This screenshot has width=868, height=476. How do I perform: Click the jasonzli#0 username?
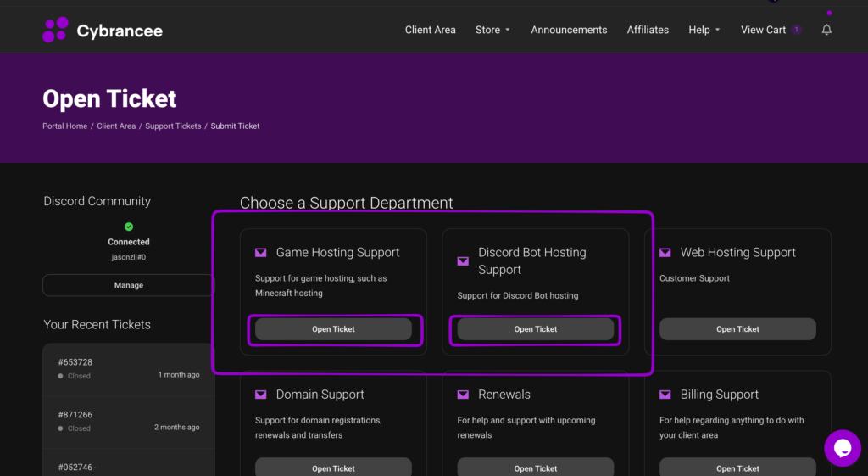click(x=129, y=257)
